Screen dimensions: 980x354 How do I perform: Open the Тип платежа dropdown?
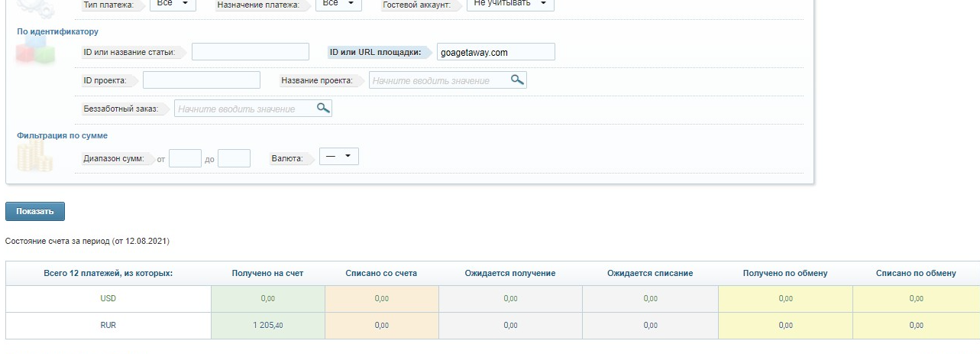pyautogui.click(x=172, y=4)
